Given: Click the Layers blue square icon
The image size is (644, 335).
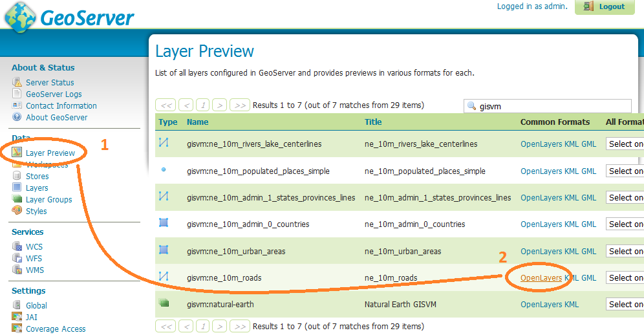Looking at the screenshot, I should coord(17,188).
